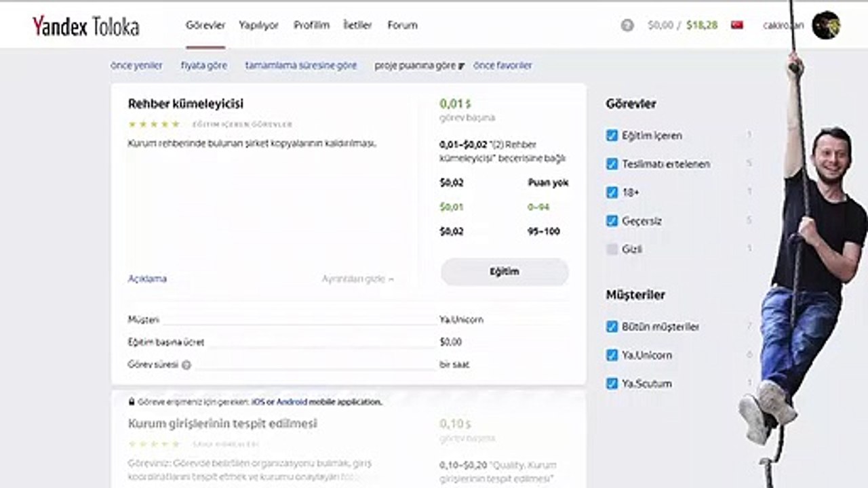The image size is (868, 488).
Task: Click the 0–94 score range
Action: (538, 207)
